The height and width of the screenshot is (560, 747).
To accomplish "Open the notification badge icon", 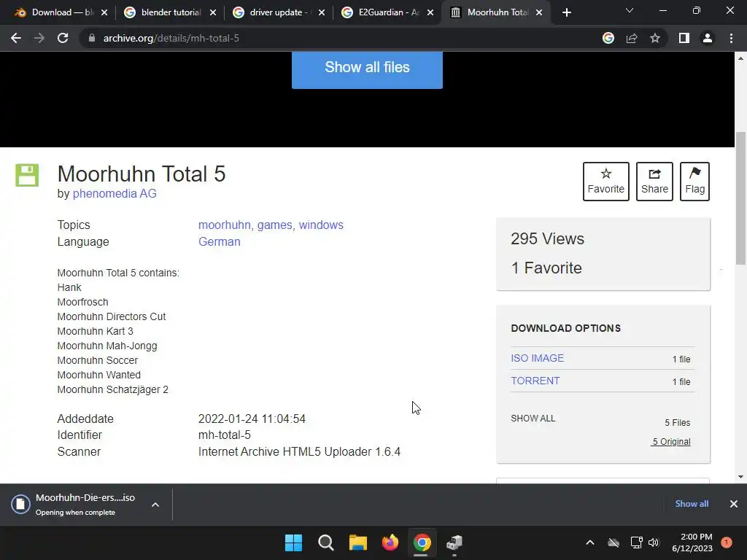I will (727, 542).
